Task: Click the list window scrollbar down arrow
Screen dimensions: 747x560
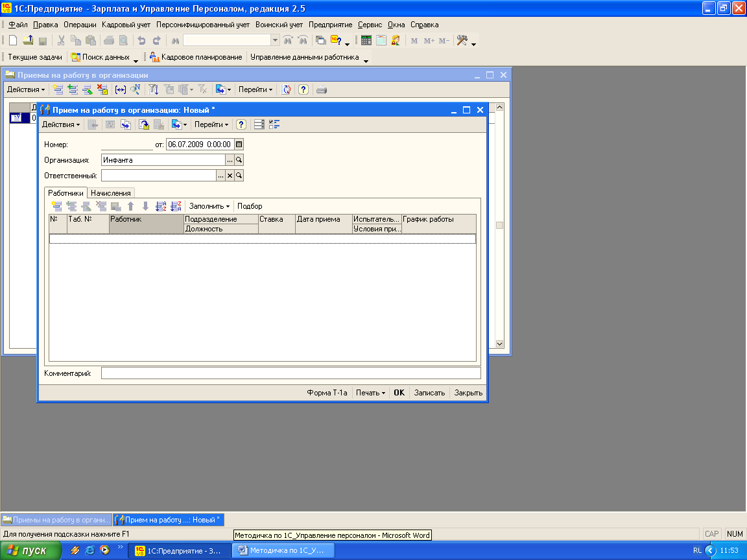Action: [x=500, y=344]
